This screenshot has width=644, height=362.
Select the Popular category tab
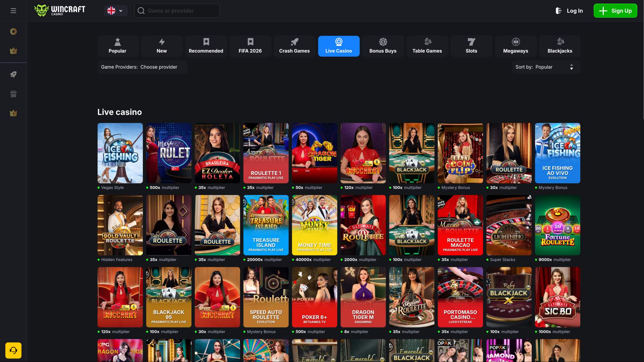pos(117,46)
